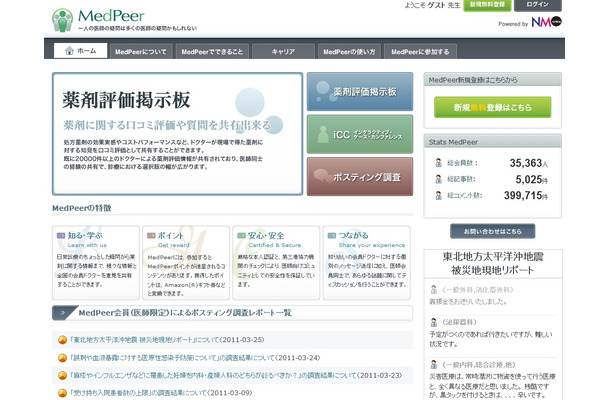Click the home icon in ホーム tab
This screenshot has height=400, width=610.
[69, 51]
